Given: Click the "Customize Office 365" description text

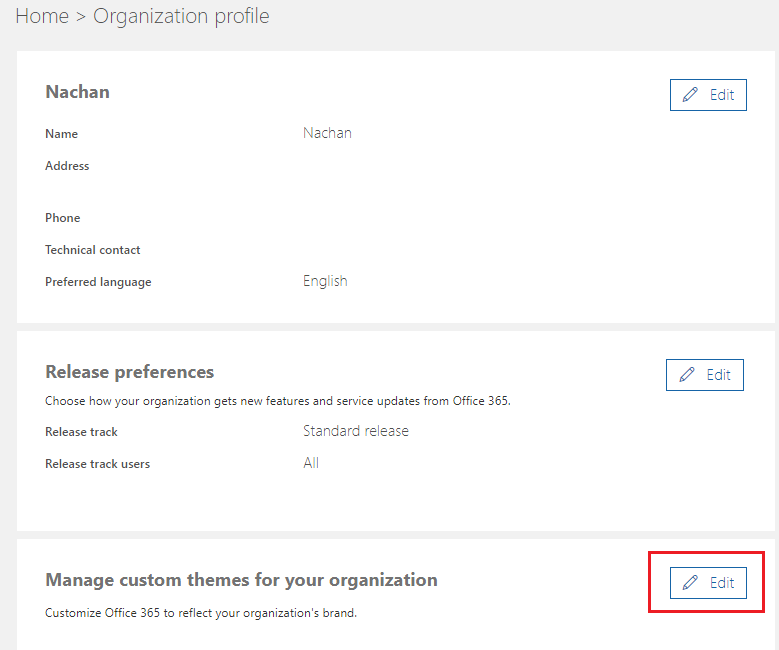Looking at the screenshot, I should pos(200,613).
